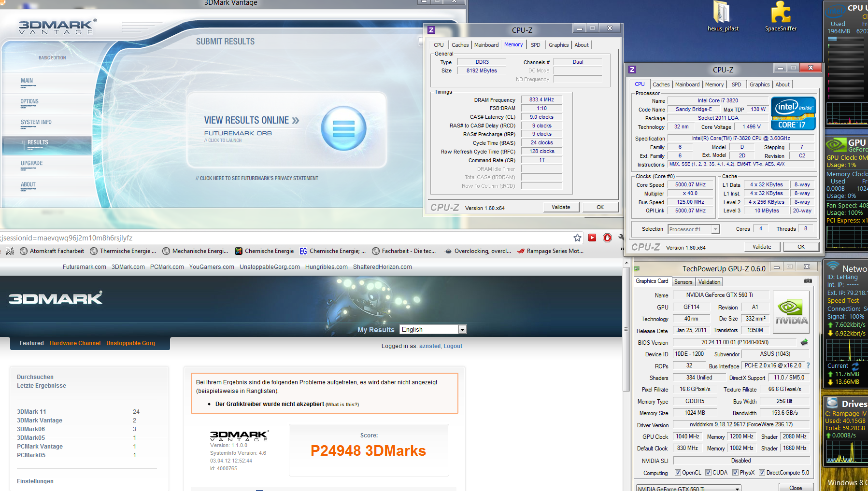
Task: Click the browser address bar URL field
Action: click(x=285, y=238)
